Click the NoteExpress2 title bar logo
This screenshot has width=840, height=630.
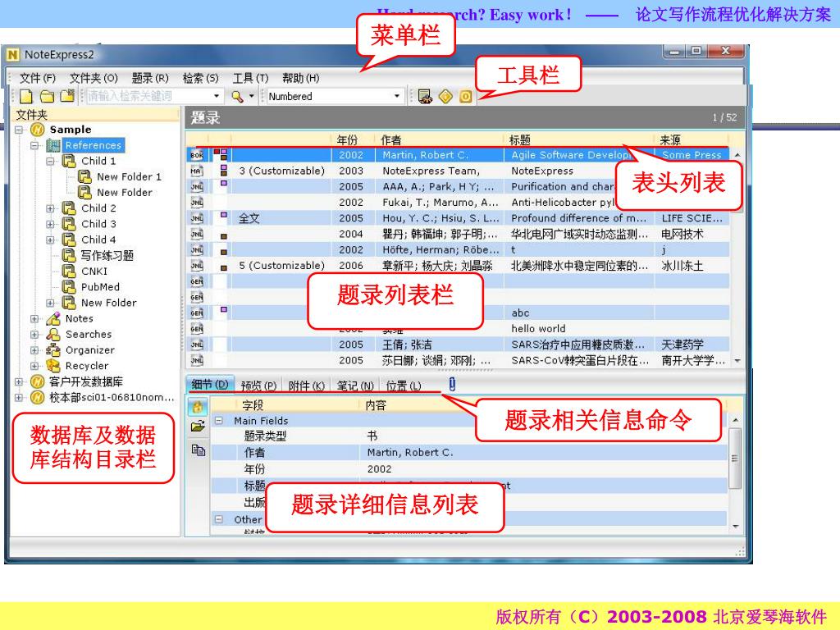[13, 55]
